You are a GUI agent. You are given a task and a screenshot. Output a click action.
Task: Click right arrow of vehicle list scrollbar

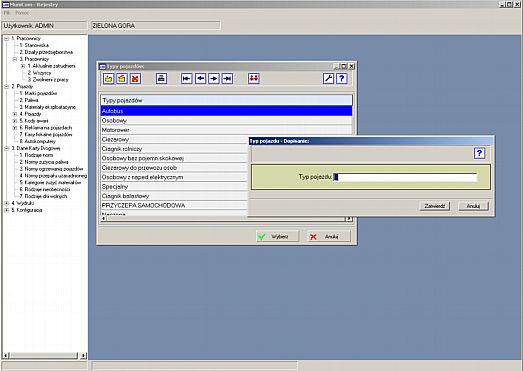tap(349, 219)
